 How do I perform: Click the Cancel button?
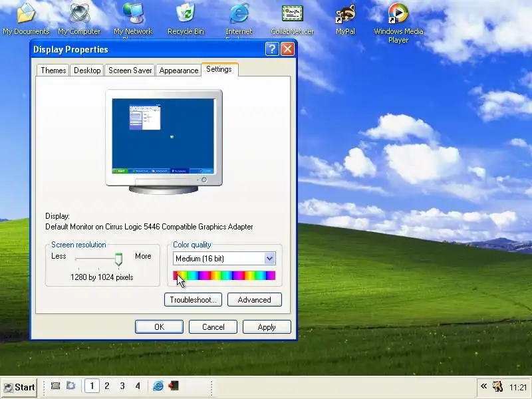pos(213,327)
